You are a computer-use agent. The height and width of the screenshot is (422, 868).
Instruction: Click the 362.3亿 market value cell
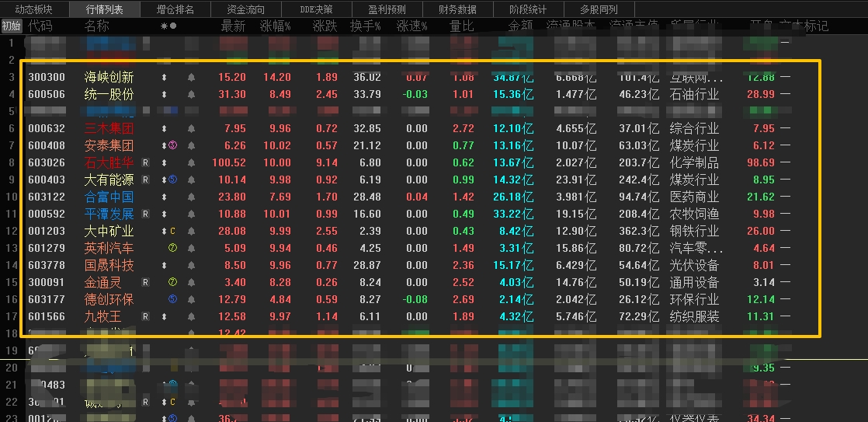tap(640, 231)
